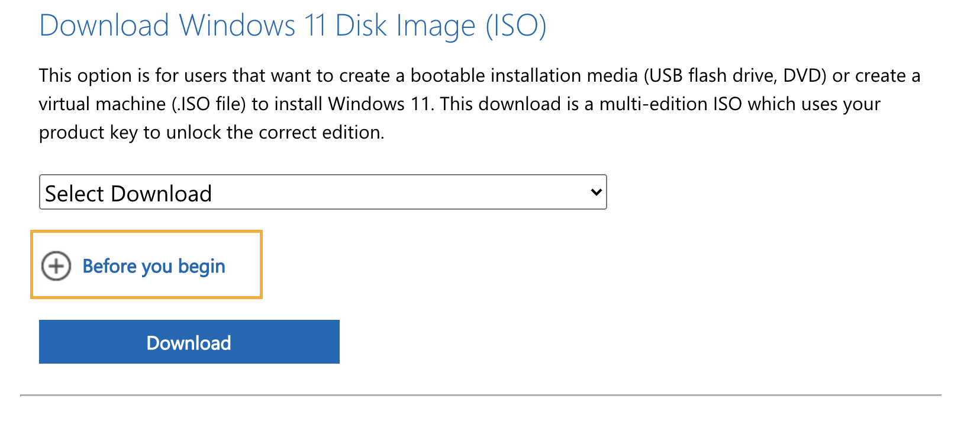Click "virtual machine" in the description text
The image size is (980, 430).
(102, 104)
